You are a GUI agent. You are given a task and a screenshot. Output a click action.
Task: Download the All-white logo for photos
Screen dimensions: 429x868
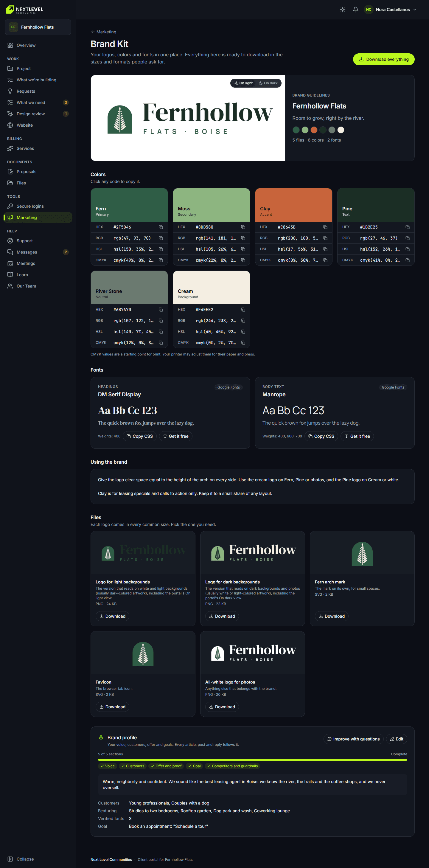point(222,707)
